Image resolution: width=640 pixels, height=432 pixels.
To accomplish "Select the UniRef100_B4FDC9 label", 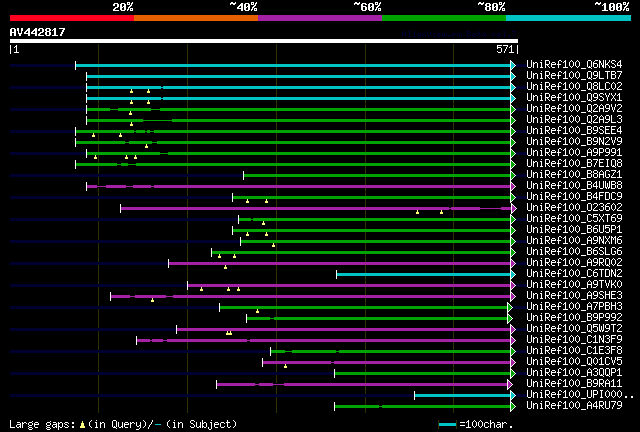I will pyautogui.click(x=574, y=197).
